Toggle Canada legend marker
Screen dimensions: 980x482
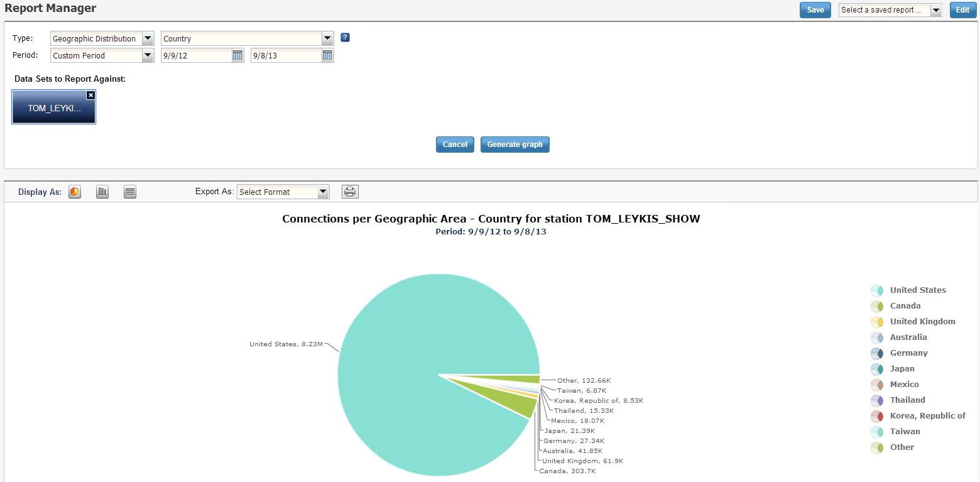coord(877,306)
